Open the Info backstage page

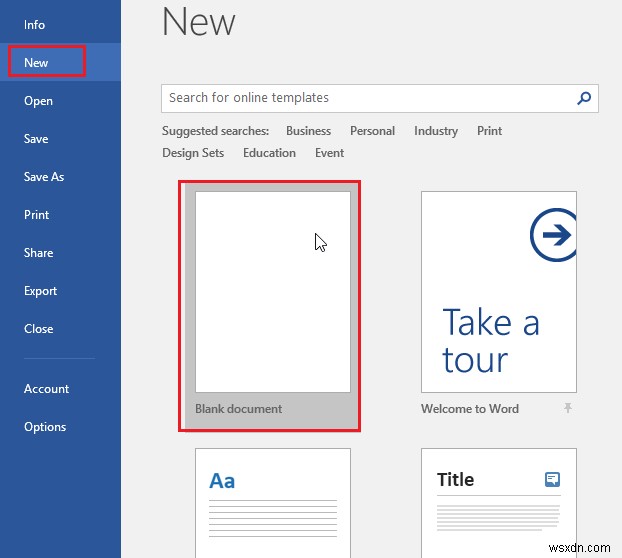pyautogui.click(x=34, y=25)
